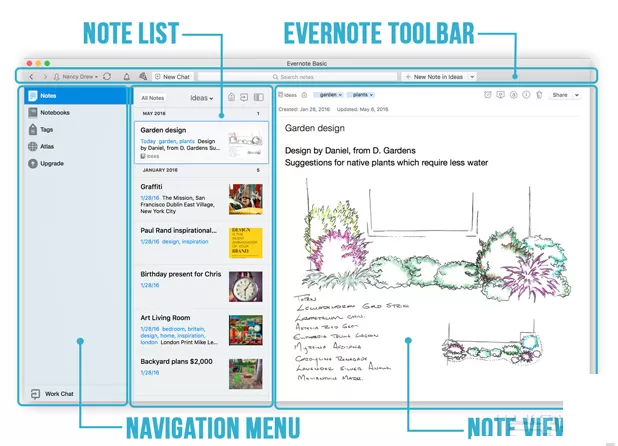Click the clock thumbnail for Birthday present
The image size is (618, 446).
pyautogui.click(x=246, y=286)
